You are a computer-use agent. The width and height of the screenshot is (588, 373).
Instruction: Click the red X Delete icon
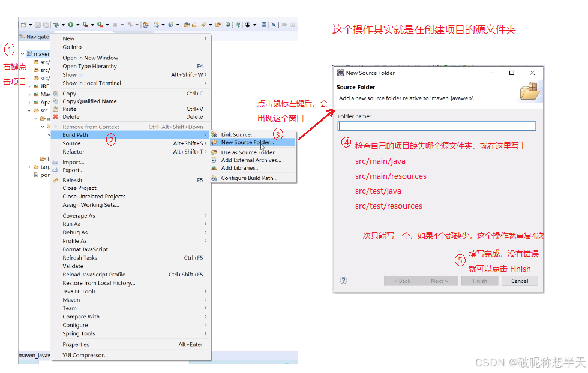tap(55, 116)
